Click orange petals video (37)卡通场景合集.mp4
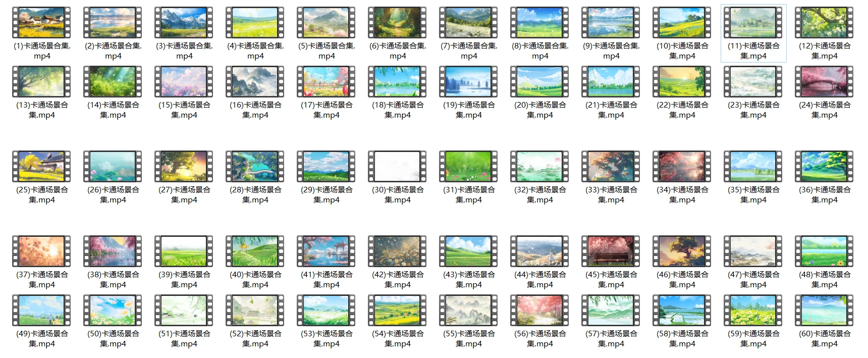868x358 pixels. click(42, 251)
